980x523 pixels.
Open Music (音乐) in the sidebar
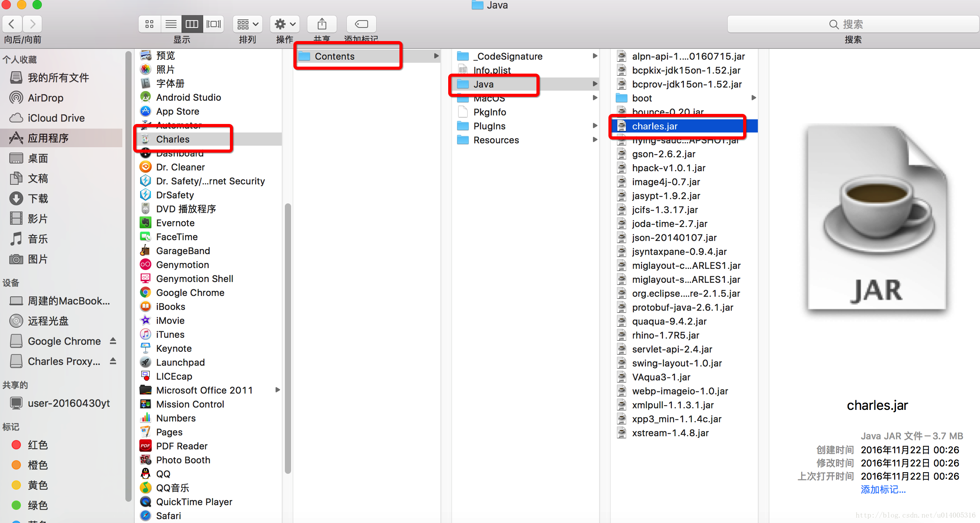[x=62, y=239]
